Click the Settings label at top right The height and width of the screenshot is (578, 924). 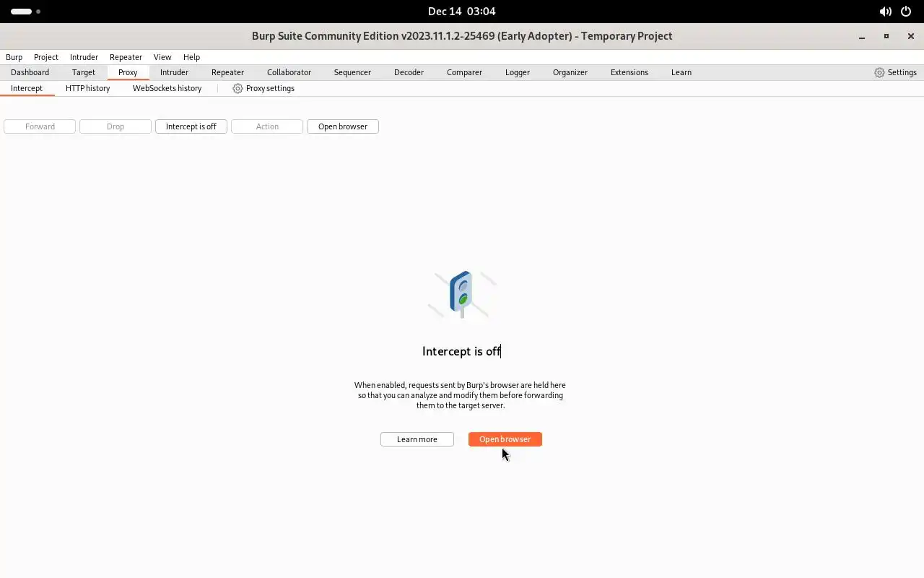(x=902, y=72)
